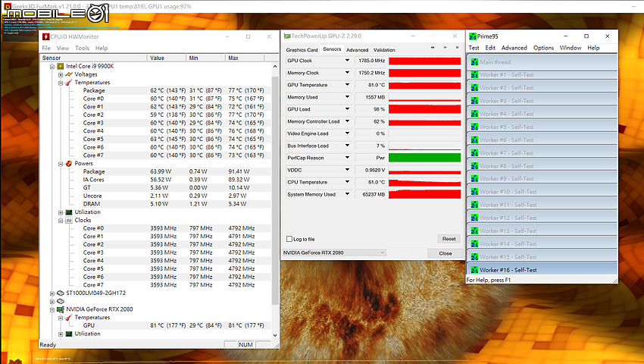644x364 pixels.
Task: Expand the CPU Utilization node under Powers
Action: (x=61, y=212)
